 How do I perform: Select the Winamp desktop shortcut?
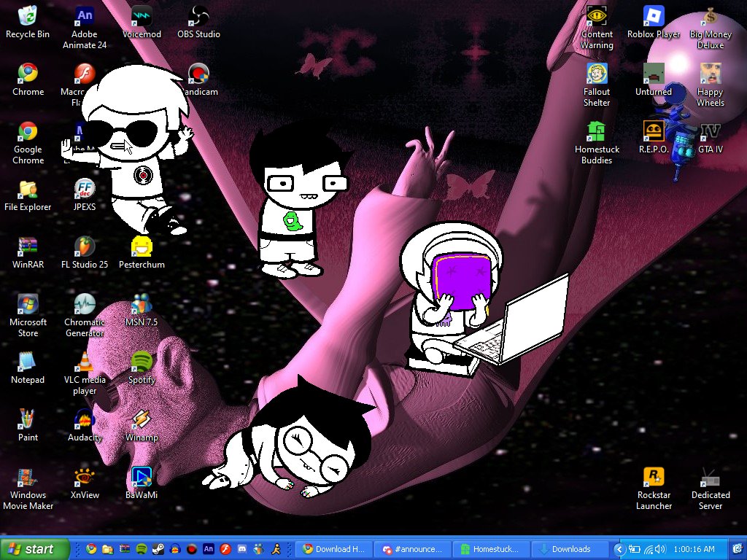pos(142,425)
